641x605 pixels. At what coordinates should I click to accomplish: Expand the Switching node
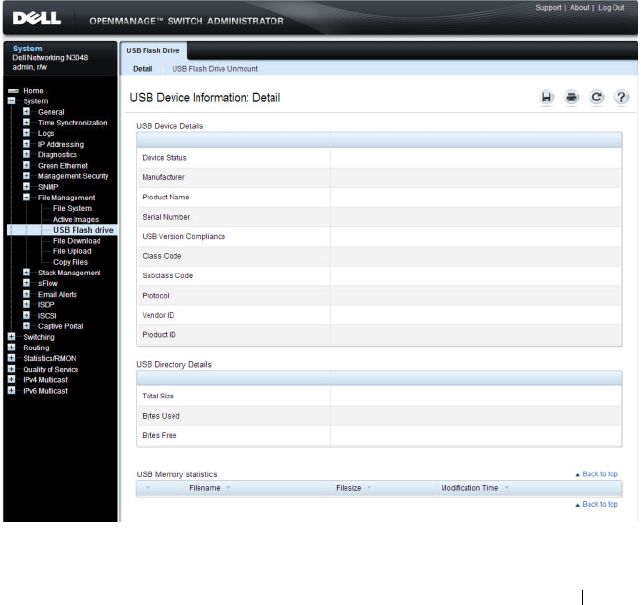(11, 337)
